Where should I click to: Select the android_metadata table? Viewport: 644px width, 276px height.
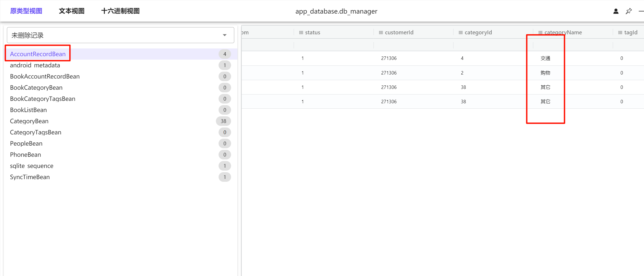(35, 65)
